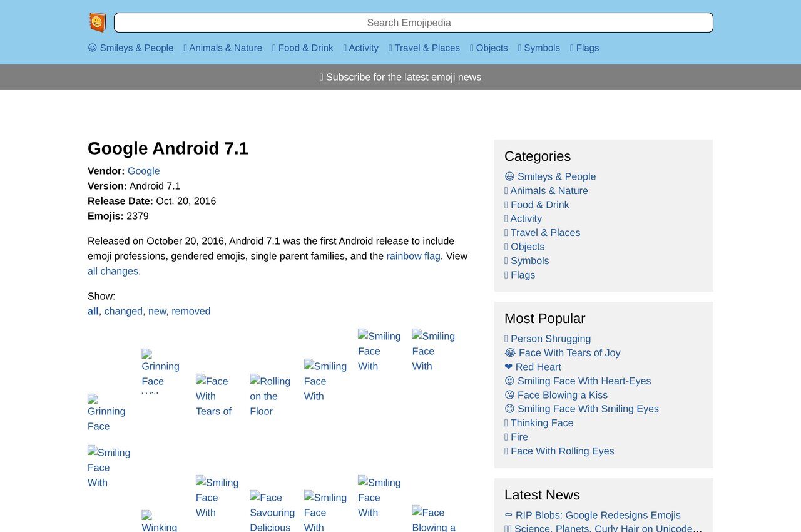This screenshot has width=801, height=532.
Task: Open Face With Tears of emoji thumbnail in grid
Action: [217, 396]
